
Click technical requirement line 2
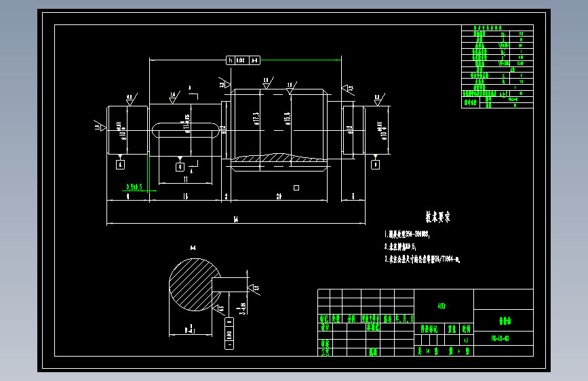(x=400, y=246)
